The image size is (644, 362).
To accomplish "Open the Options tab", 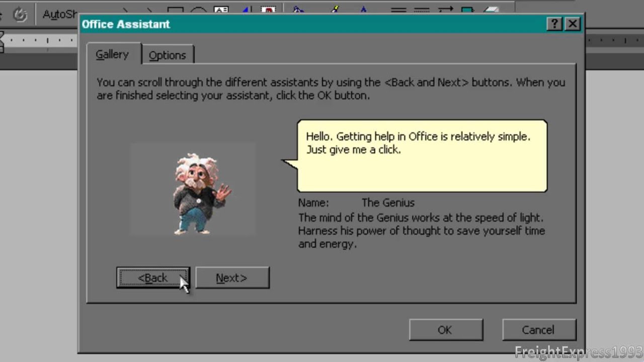I will [x=168, y=55].
